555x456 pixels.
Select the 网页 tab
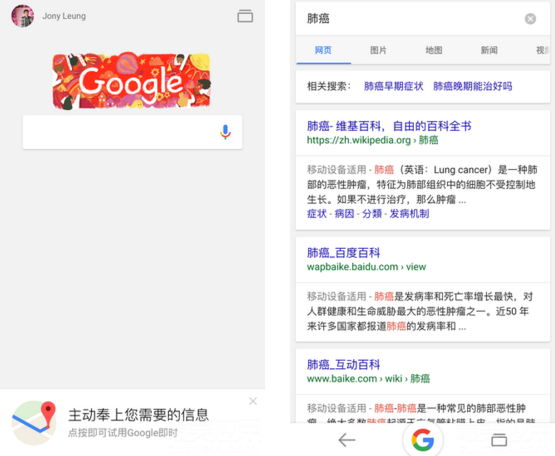coord(323,50)
